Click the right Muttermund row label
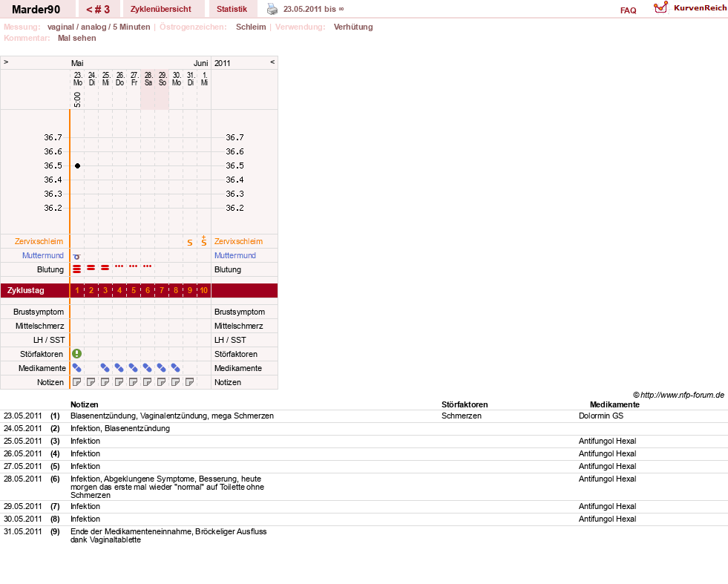 [x=235, y=255]
